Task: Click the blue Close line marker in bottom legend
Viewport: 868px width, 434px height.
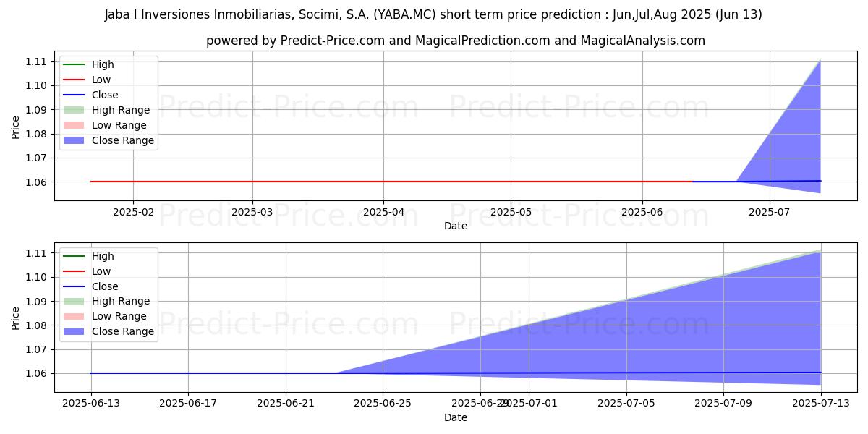Action: [x=74, y=286]
